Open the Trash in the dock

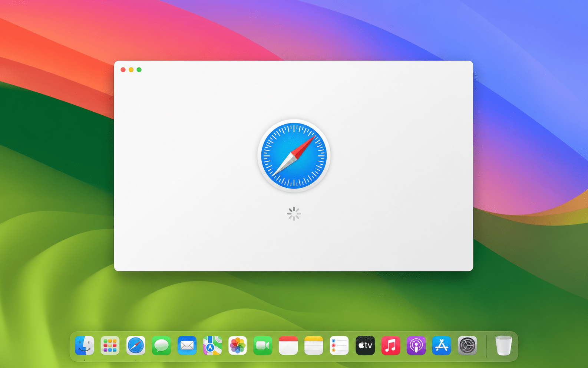point(503,346)
